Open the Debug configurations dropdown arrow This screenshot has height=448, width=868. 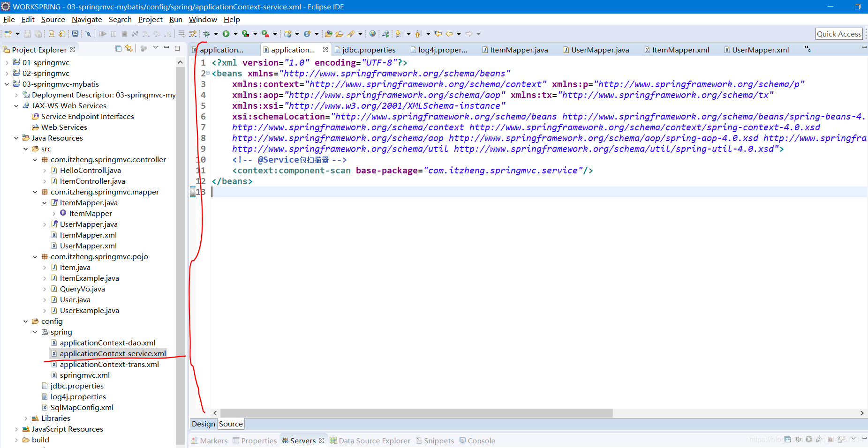216,34
